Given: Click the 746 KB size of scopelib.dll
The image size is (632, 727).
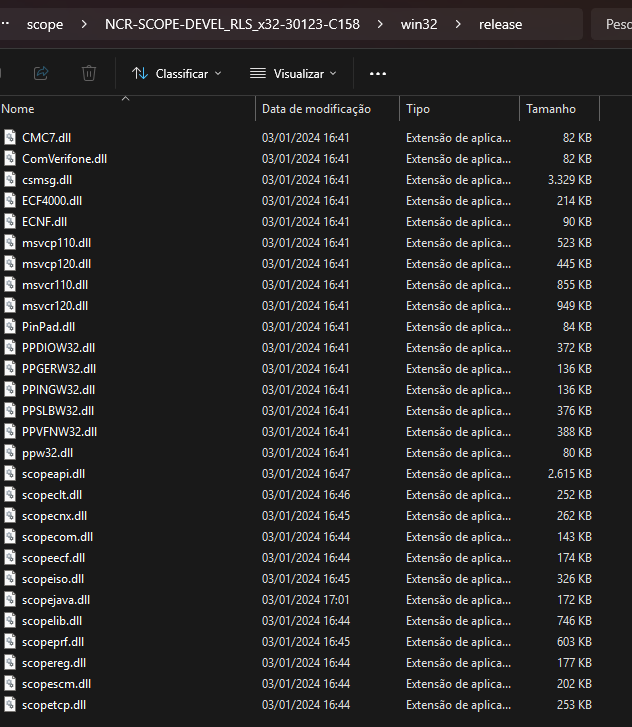Looking at the screenshot, I should click(574, 621).
